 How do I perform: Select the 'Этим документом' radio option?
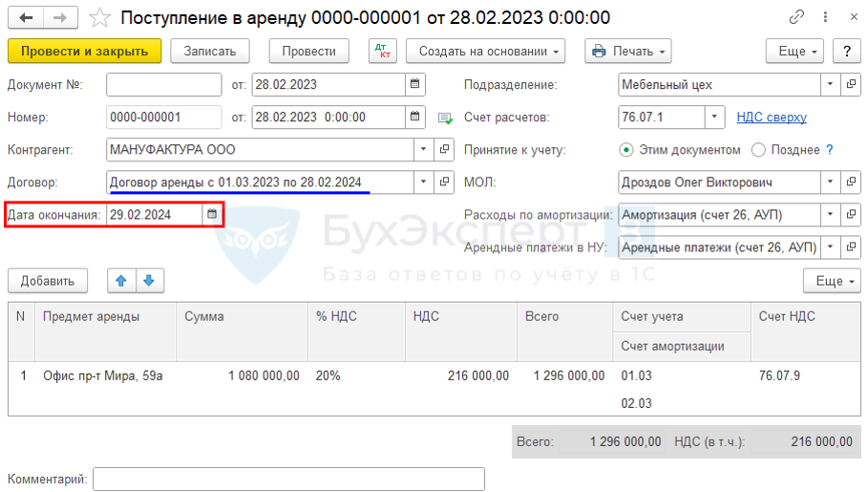coord(626,150)
